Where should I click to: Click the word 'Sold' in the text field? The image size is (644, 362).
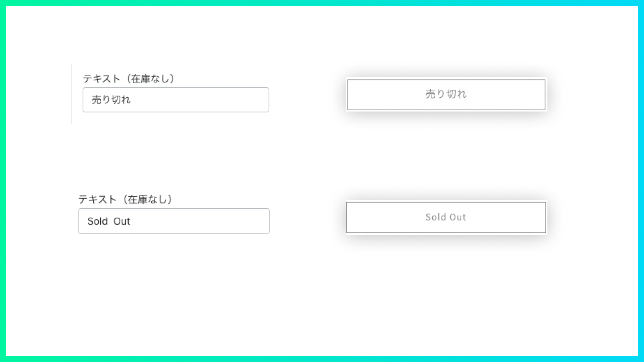point(97,222)
